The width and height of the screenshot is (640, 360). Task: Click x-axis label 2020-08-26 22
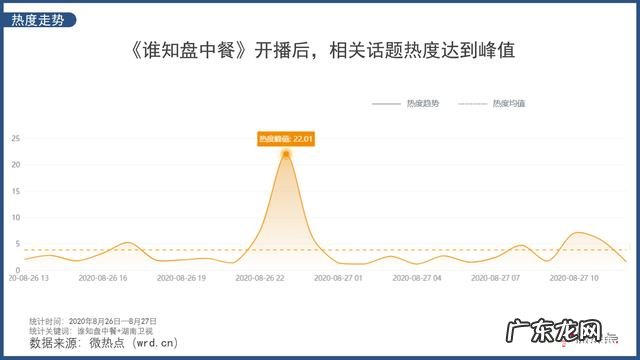(260, 278)
